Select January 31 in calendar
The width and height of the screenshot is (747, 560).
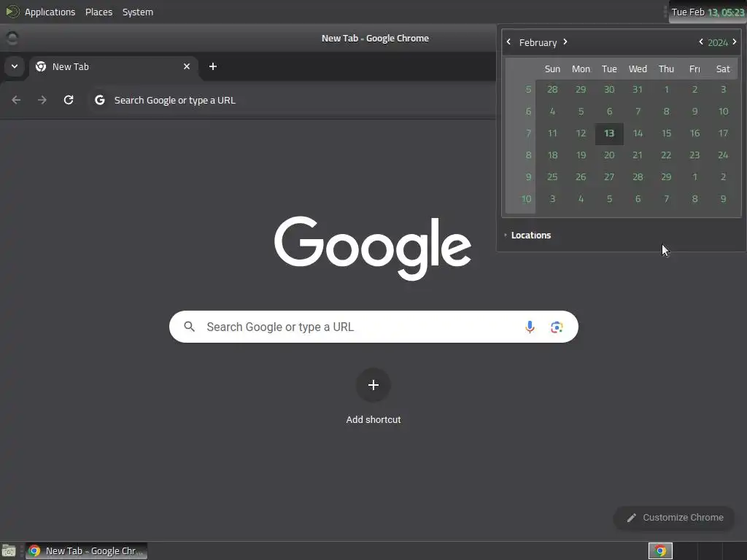pyautogui.click(x=638, y=90)
